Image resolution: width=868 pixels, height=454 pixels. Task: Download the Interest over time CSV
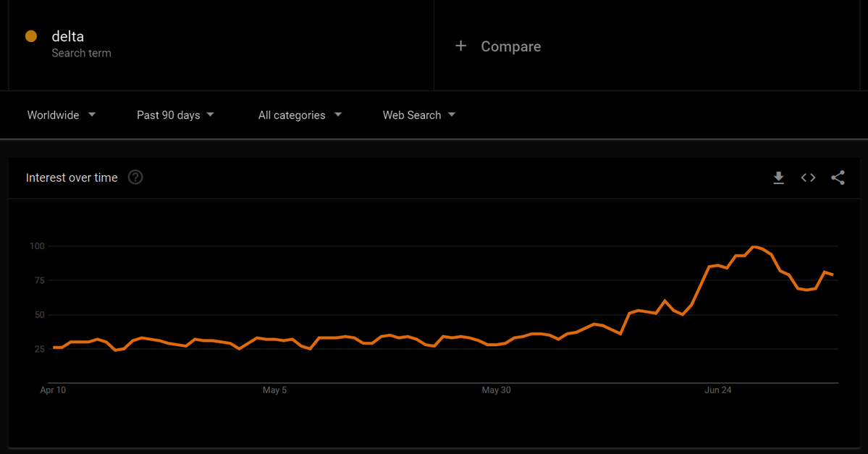coord(778,177)
